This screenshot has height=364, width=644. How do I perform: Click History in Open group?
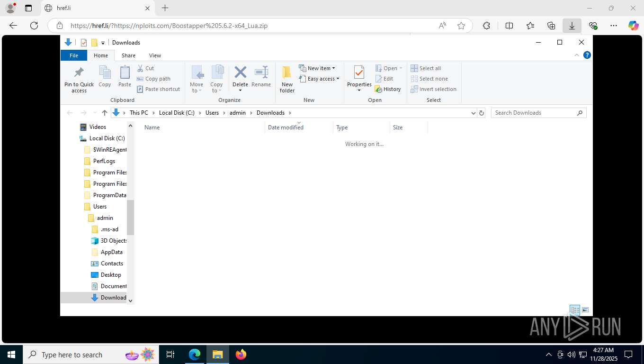[388, 89]
